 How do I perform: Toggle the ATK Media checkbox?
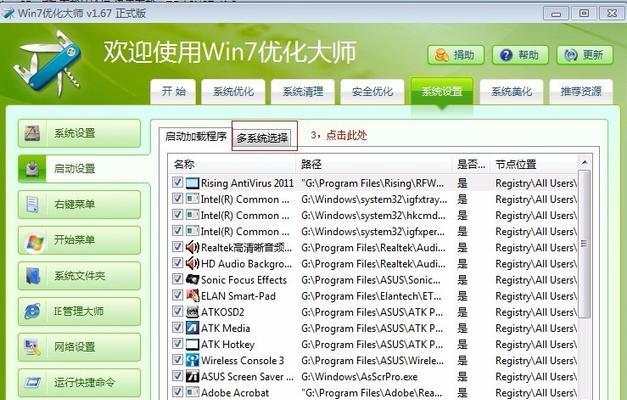coord(178,327)
